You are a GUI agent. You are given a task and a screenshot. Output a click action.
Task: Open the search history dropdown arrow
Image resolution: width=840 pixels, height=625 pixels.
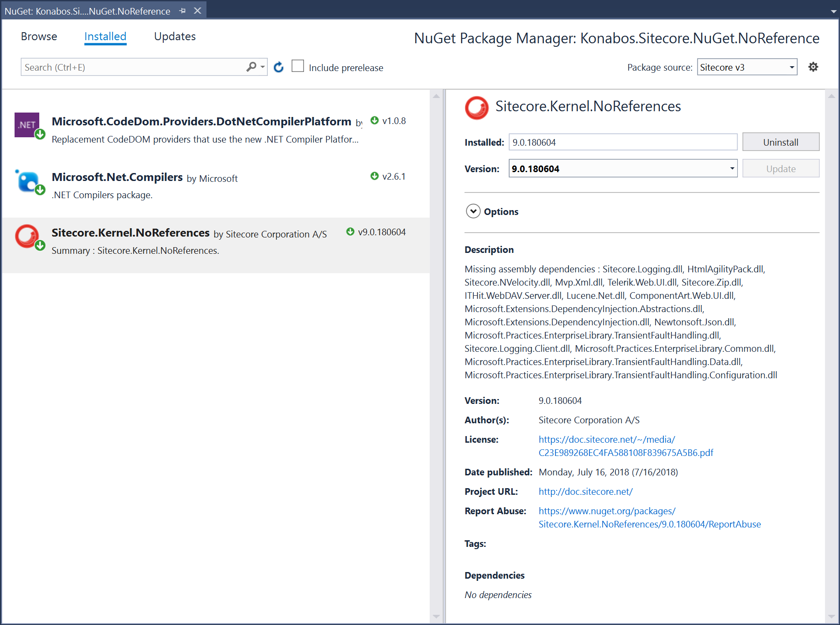point(262,67)
